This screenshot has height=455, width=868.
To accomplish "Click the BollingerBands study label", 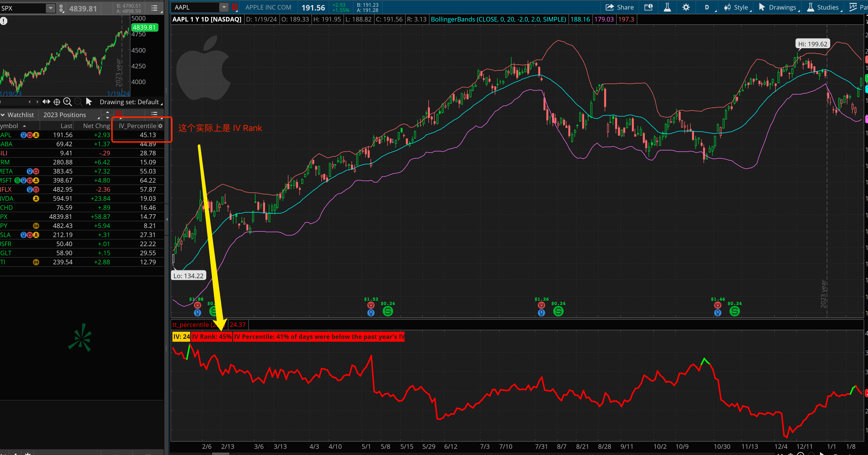I will pos(498,19).
